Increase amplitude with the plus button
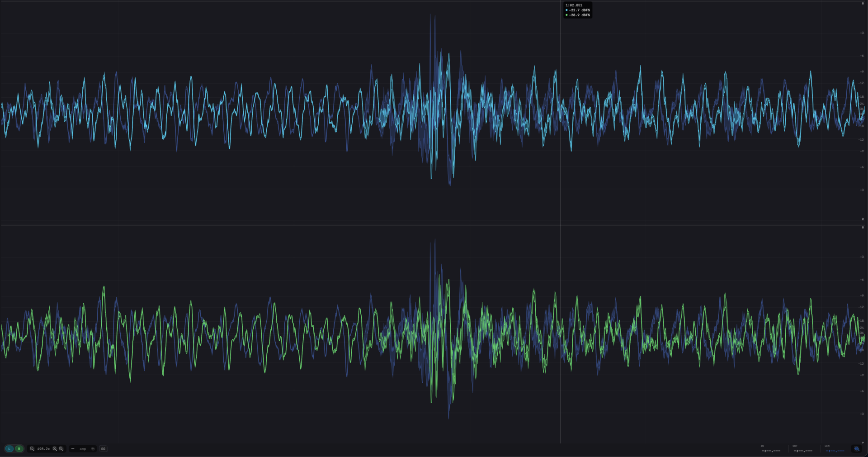The height and width of the screenshot is (457, 868). (93, 449)
